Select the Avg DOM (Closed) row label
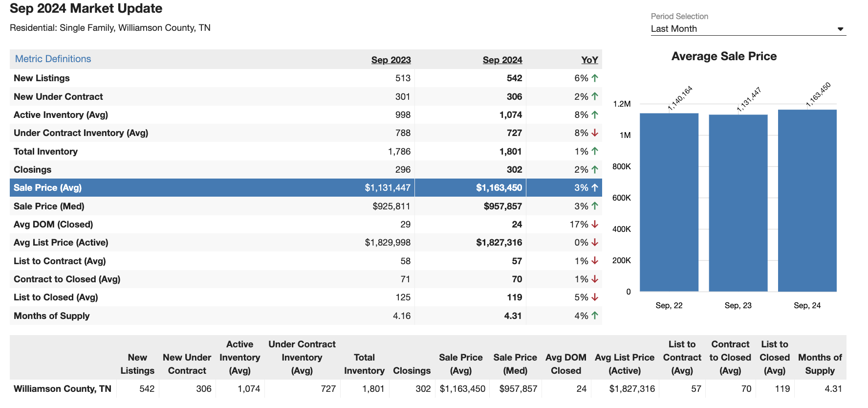The height and width of the screenshot is (408, 868). (53, 225)
